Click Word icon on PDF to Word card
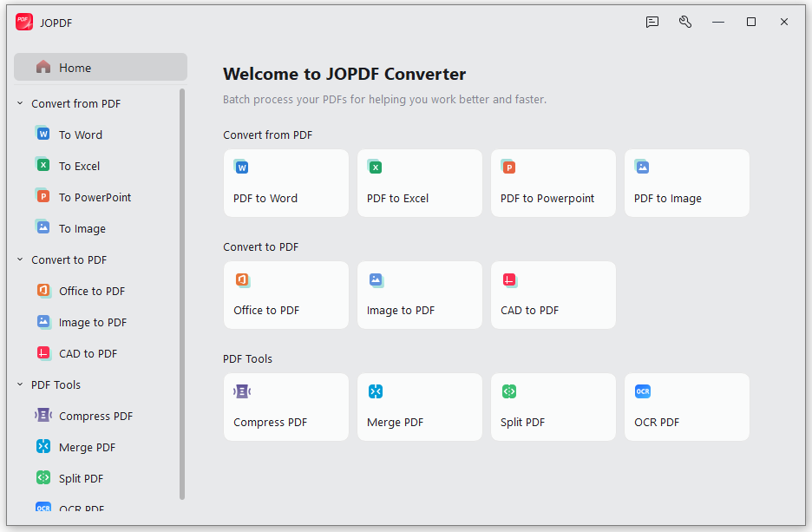 tap(241, 167)
